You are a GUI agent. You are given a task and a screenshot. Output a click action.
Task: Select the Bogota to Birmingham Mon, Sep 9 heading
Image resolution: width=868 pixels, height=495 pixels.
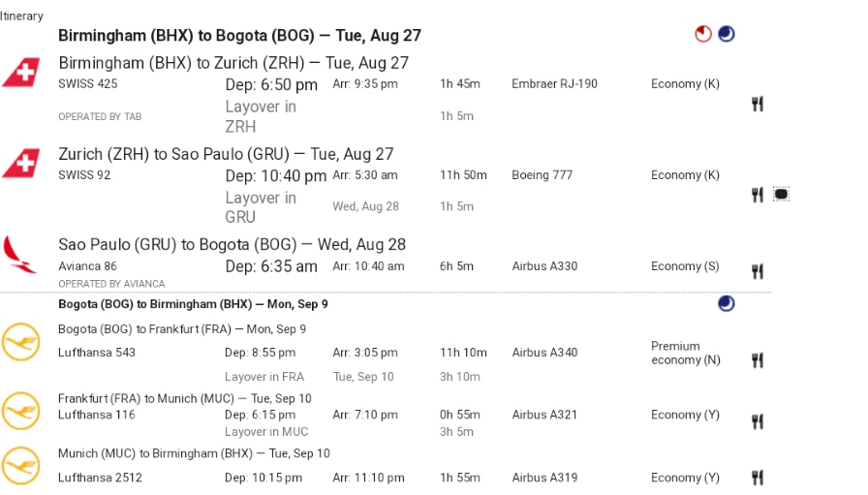point(193,304)
